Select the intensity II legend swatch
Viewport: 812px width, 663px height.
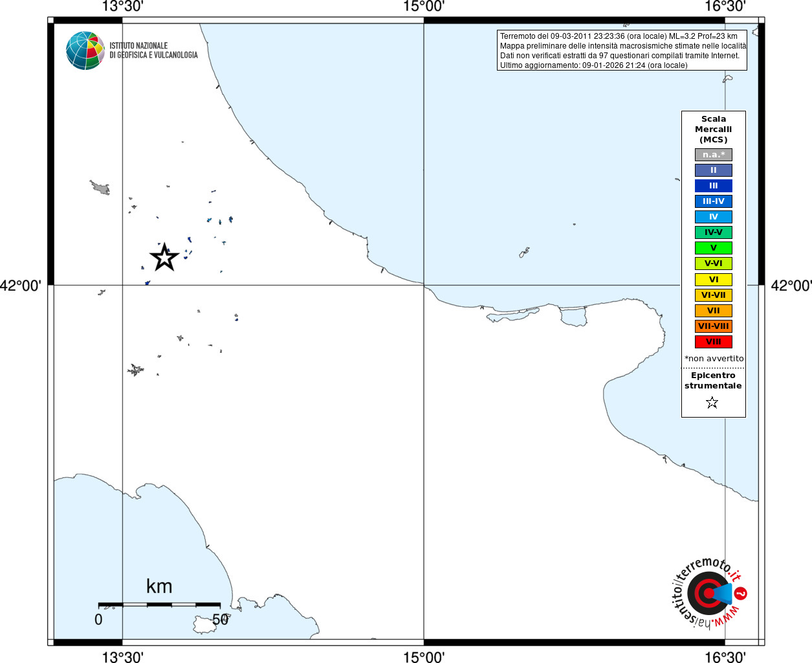[x=714, y=170]
